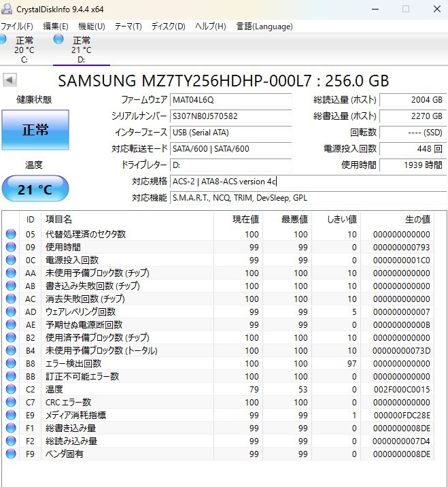Click status orb for attribute AC
This screenshot has width=448, height=487.
coord(11,299)
